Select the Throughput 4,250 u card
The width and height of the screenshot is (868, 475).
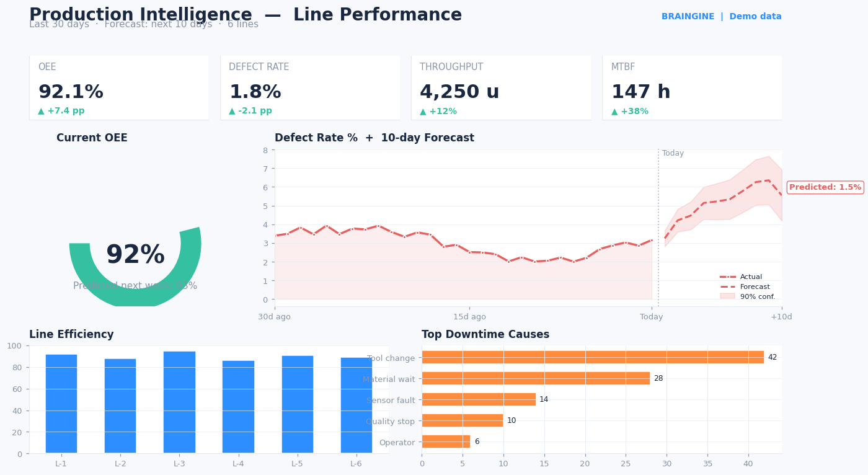pos(501,87)
